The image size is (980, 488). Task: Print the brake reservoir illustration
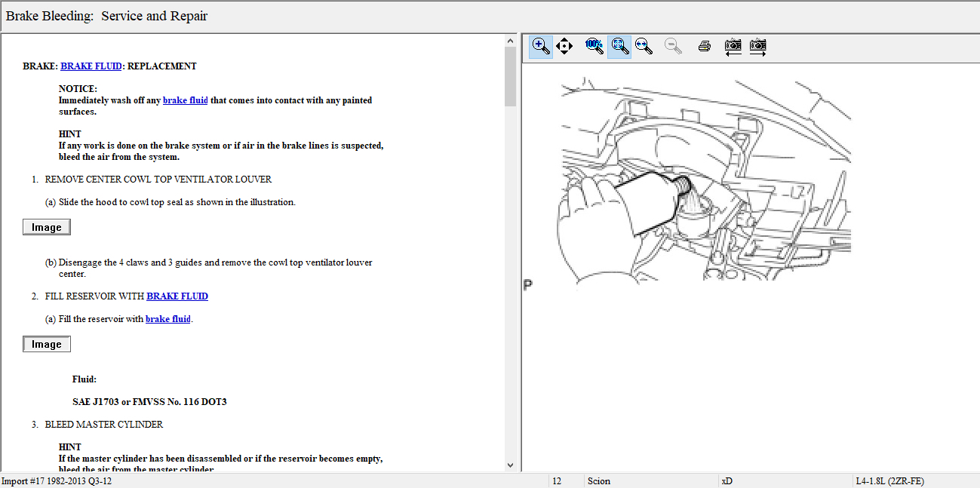705,46
